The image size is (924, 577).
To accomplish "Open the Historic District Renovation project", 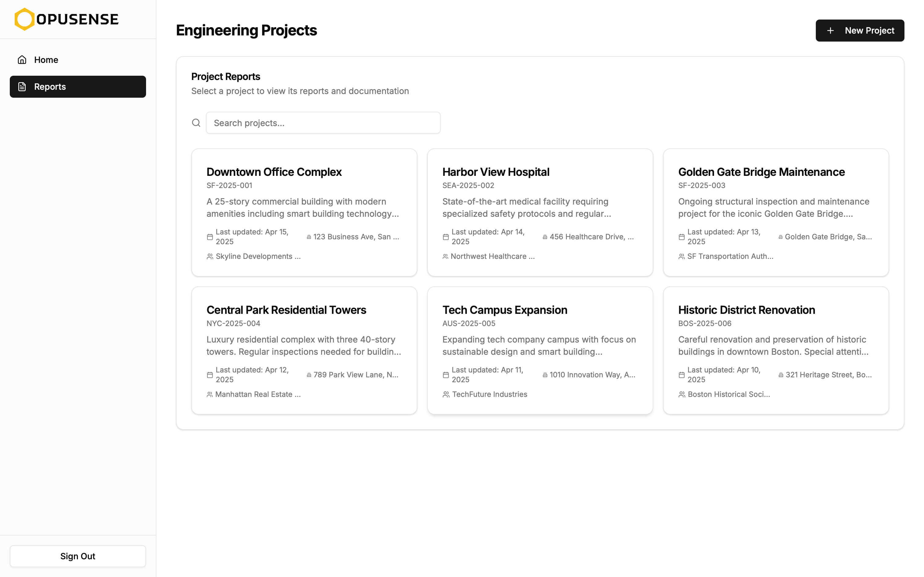I will (746, 310).
